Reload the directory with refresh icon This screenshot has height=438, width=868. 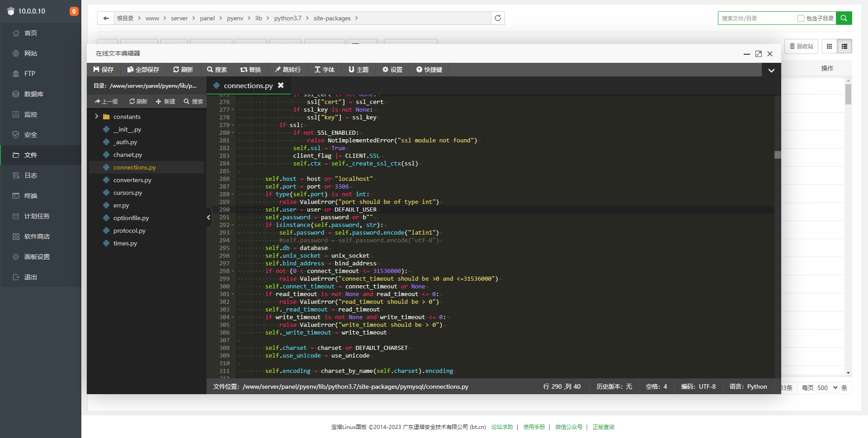[498, 18]
